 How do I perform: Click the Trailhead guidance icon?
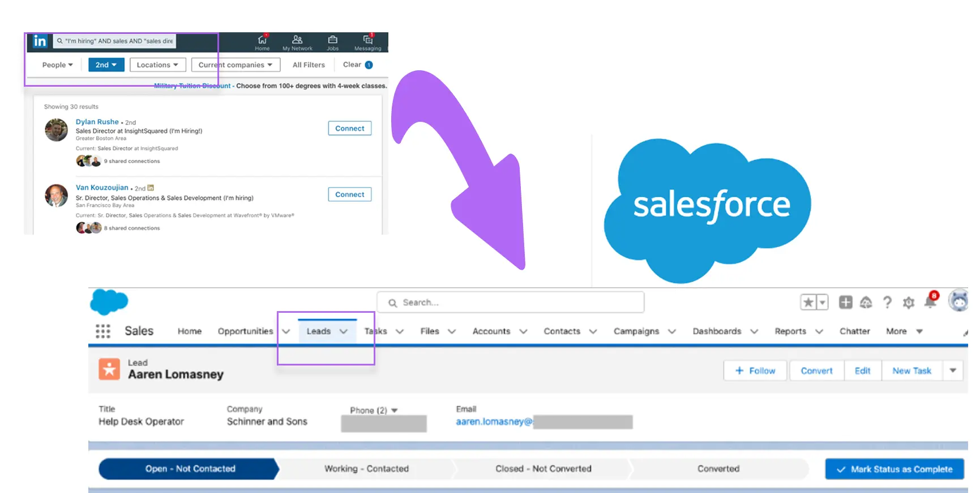point(866,303)
